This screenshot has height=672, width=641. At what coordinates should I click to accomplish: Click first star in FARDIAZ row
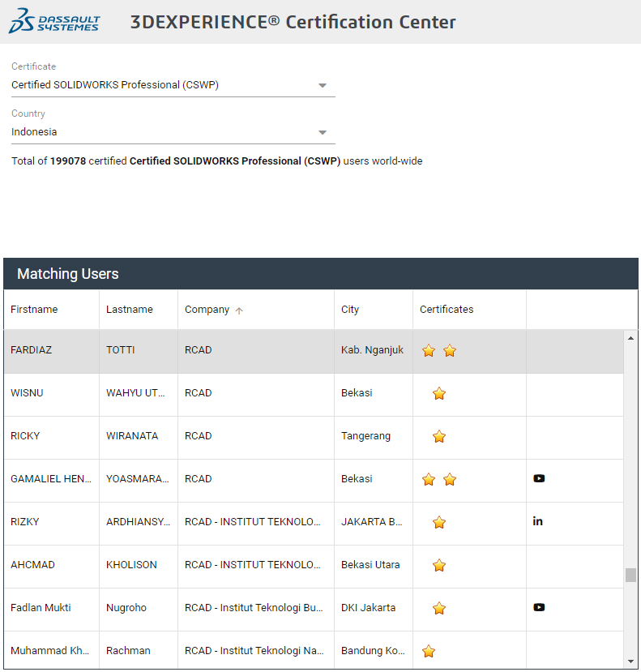pyautogui.click(x=429, y=350)
